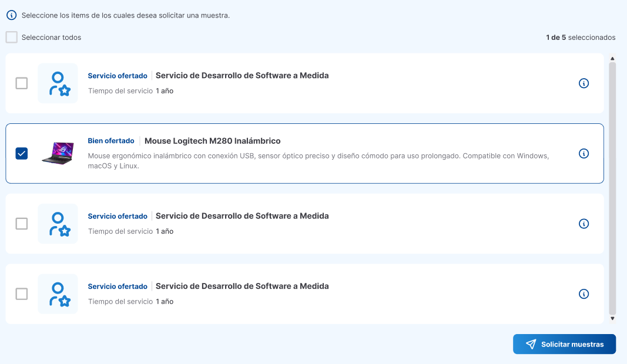The height and width of the screenshot is (364, 627).
Task: Click the Bien ofertado label
Action: 111,140
